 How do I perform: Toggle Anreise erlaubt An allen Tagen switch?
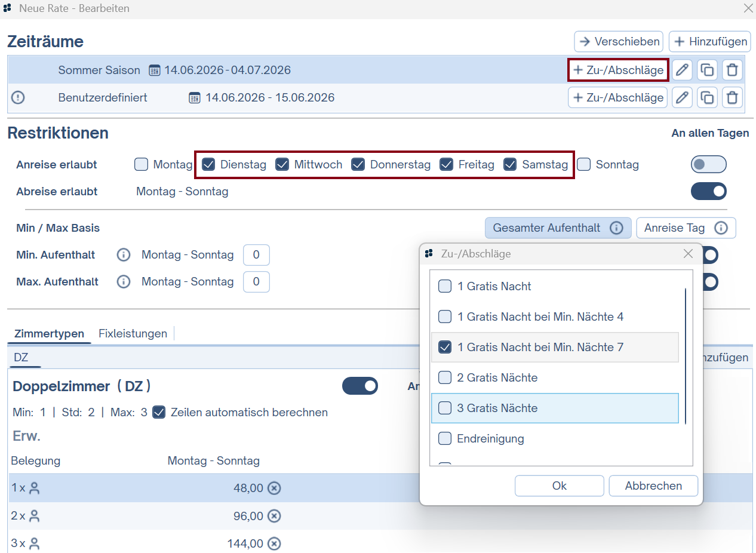pos(708,164)
